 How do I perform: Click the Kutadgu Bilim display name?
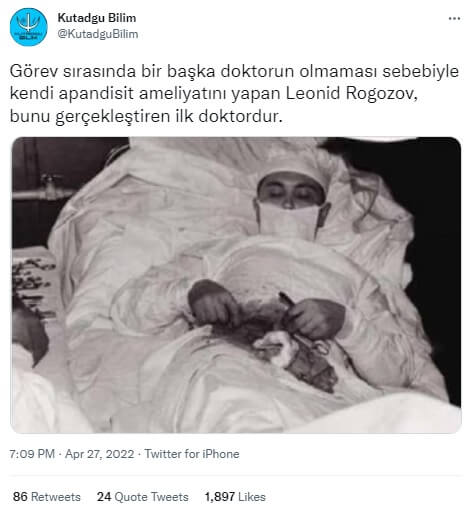pyautogui.click(x=97, y=18)
